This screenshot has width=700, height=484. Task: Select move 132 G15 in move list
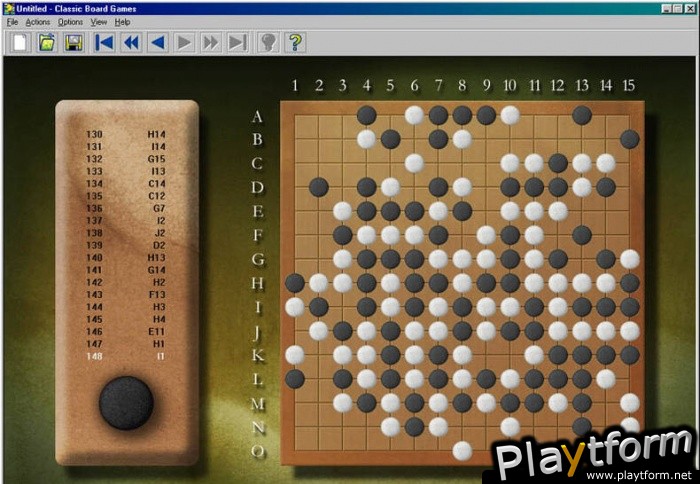[126, 159]
